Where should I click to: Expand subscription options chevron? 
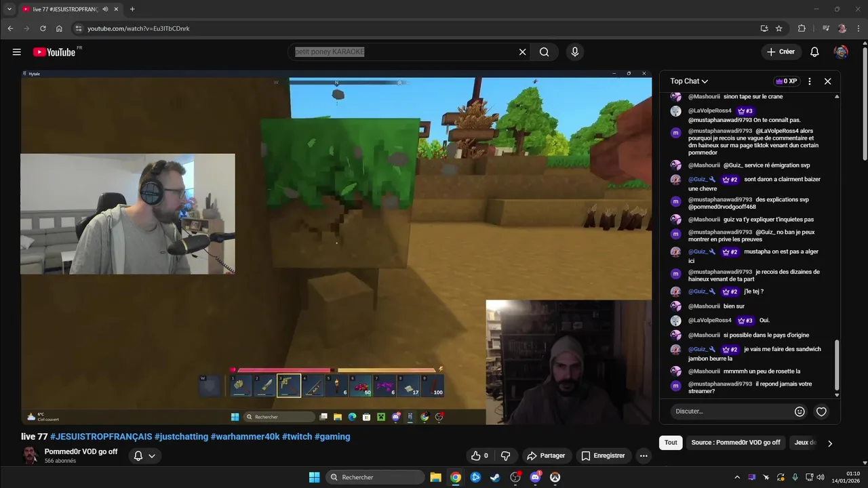153,456
